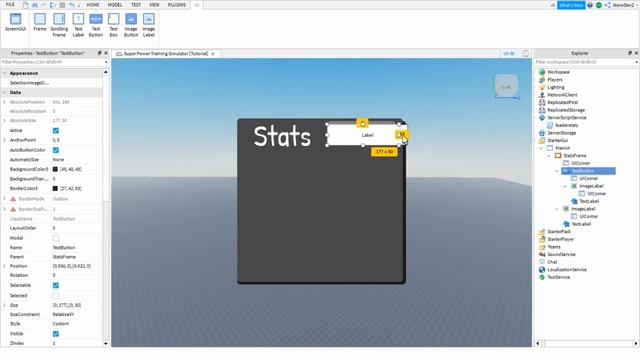Open the properties filter dropdown arrow

point(106,62)
